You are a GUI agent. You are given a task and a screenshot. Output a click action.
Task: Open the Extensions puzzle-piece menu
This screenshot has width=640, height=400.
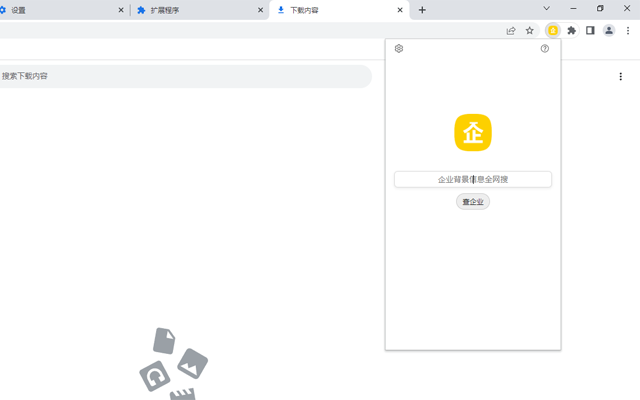point(571,31)
